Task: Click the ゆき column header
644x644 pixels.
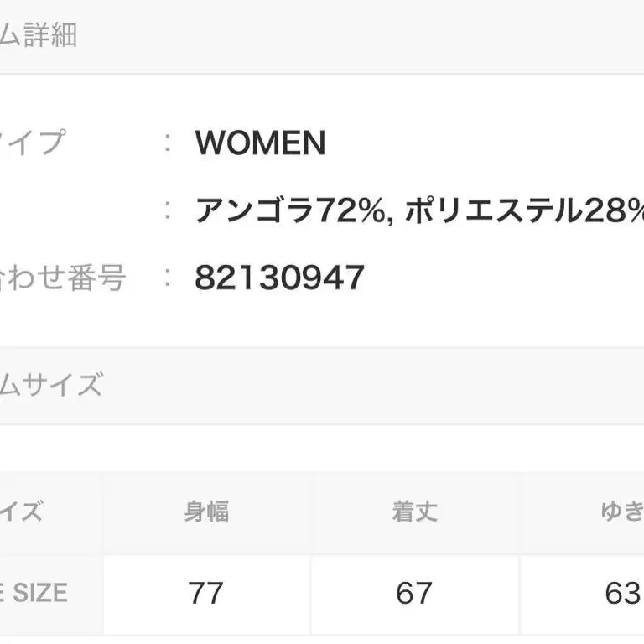Action: [x=622, y=511]
